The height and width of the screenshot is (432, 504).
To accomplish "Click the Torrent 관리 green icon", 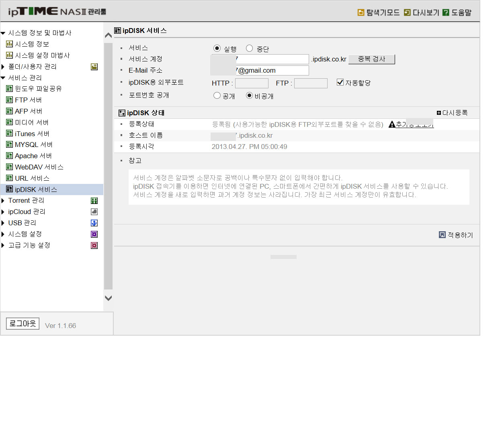I will pyautogui.click(x=94, y=201).
